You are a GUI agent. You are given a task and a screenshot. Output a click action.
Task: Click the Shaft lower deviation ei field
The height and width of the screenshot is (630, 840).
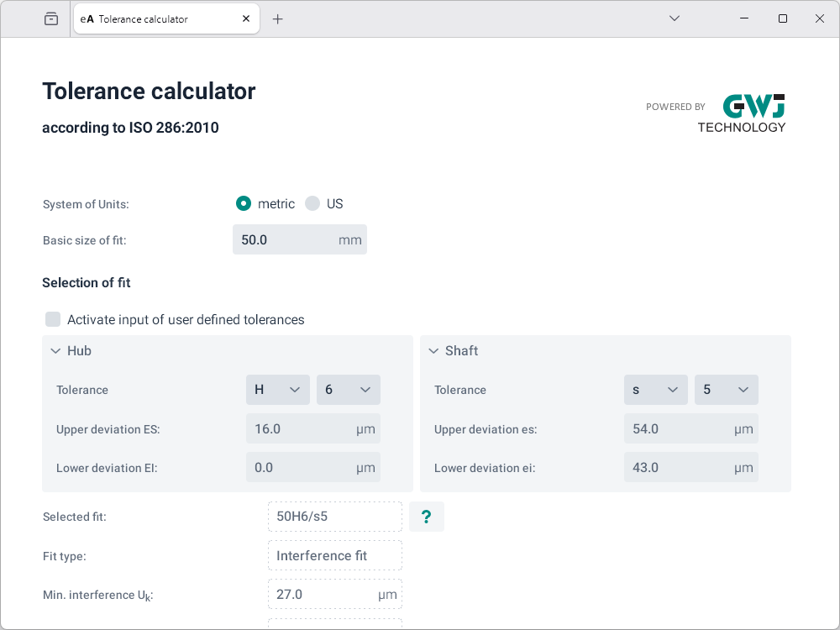(679, 468)
